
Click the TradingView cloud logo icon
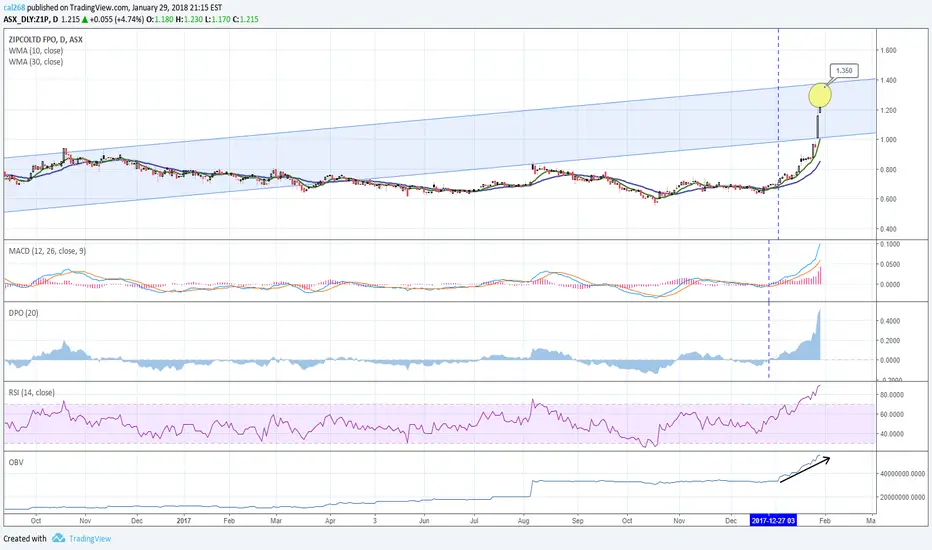pyautogui.click(x=58, y=538)
